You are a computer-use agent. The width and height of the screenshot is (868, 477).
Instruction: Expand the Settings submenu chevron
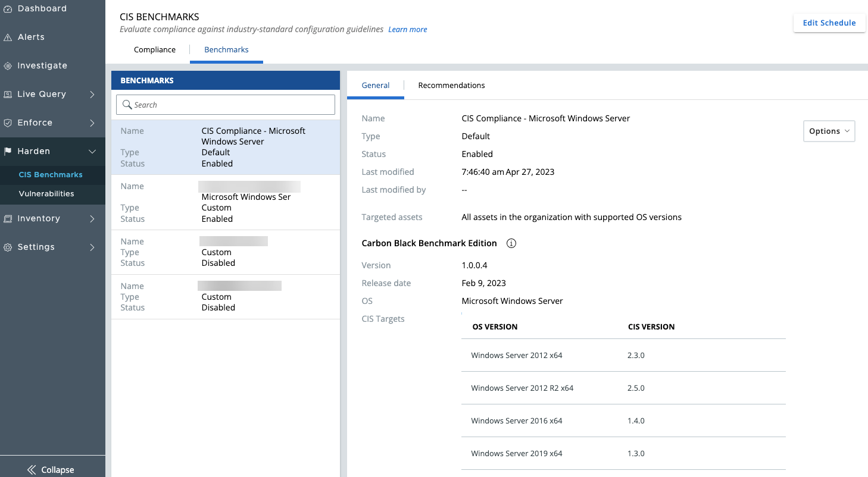[x=92, y=247]
